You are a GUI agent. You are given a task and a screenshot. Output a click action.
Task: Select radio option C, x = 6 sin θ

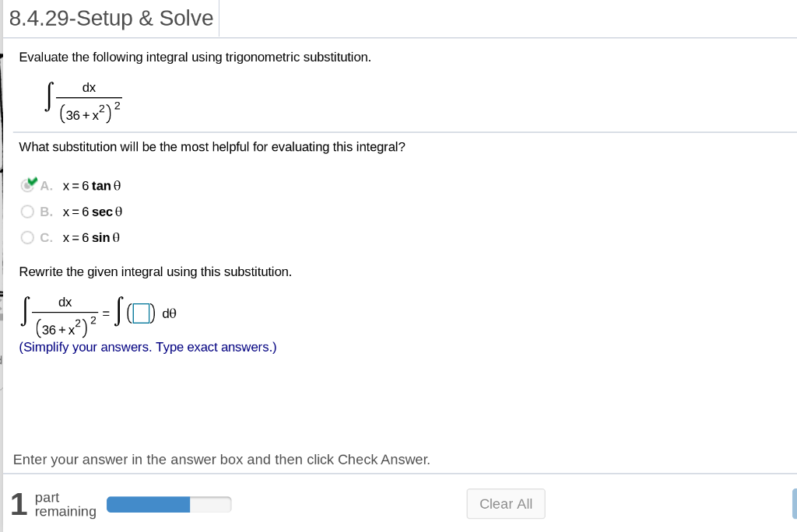(27, 237)
